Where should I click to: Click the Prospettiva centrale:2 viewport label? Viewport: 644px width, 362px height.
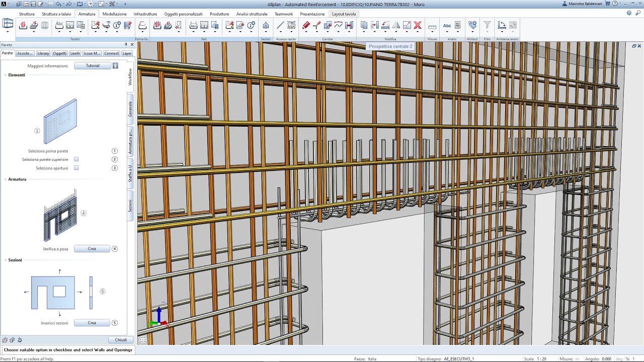coord(390,46)
